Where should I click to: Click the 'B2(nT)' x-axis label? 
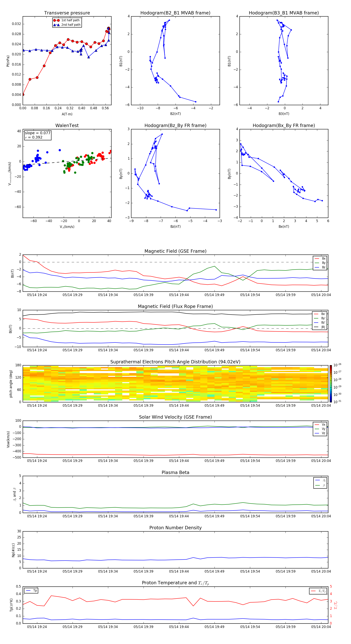pyautogui.click(x=175, y=114)
